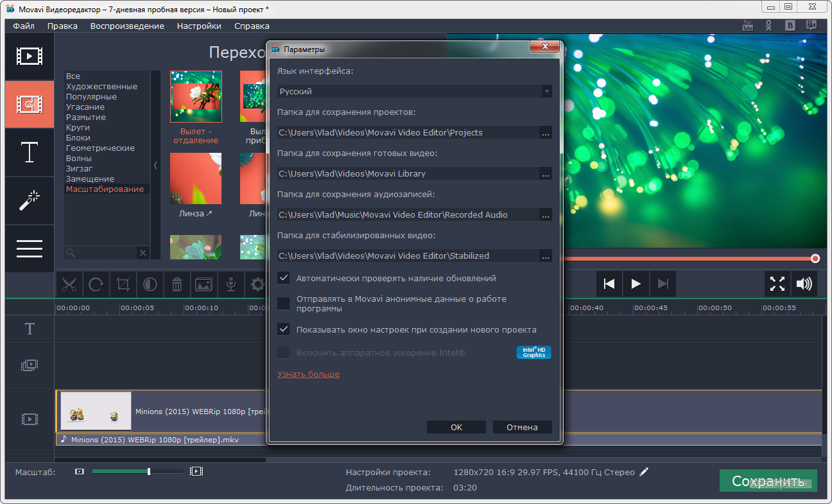Open interface language dropdown Русский
This screenshot has width=832, height=504.
(x=415, y=91)
